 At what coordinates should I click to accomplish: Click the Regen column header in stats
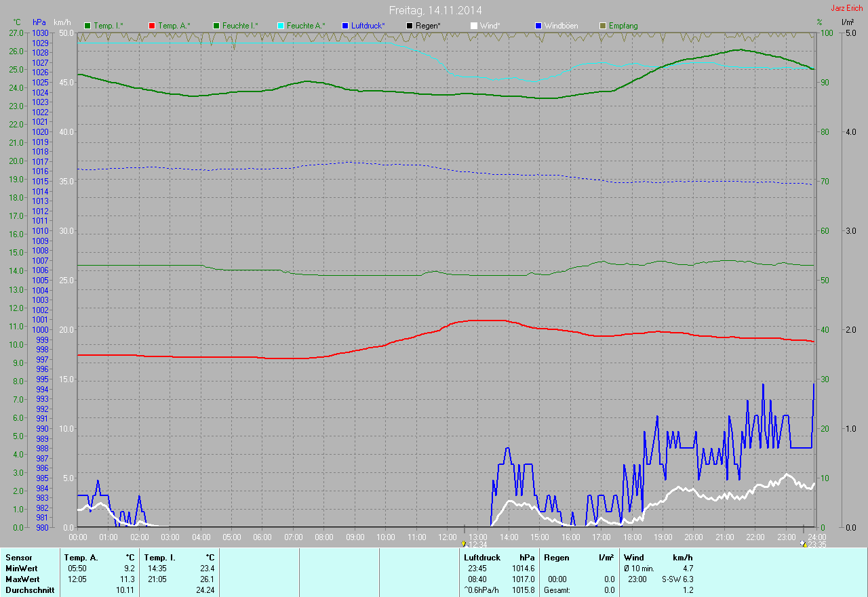click(x=556, y=558)
